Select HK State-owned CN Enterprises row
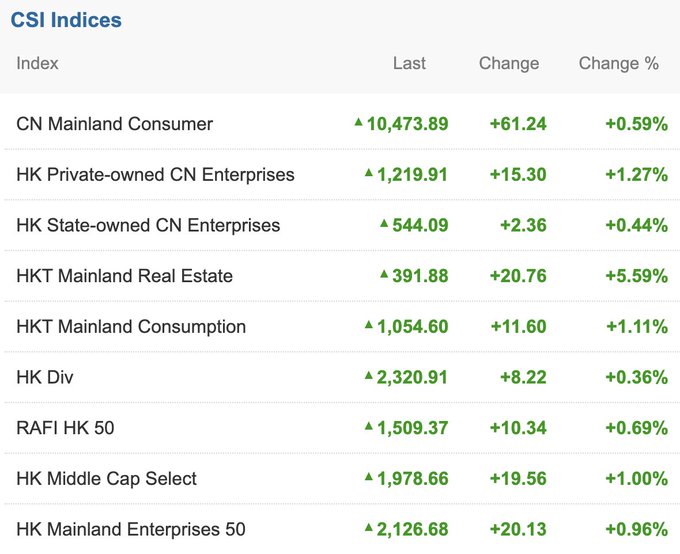The width and height of the screenshot is (680, 554). point(148,225)
